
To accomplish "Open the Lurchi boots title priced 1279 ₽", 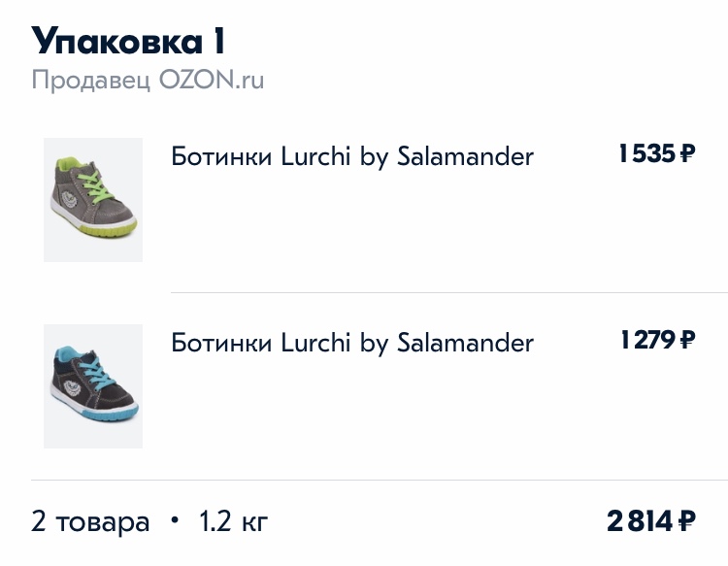I will pyautogui.click(x=352, y=343).
